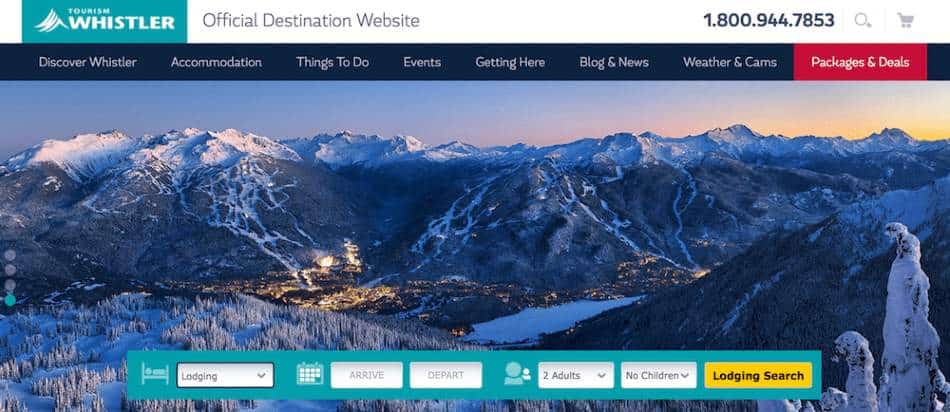Click the guests people icon
This screenshot has width=950, height=412.
click(x=517, y=374)
